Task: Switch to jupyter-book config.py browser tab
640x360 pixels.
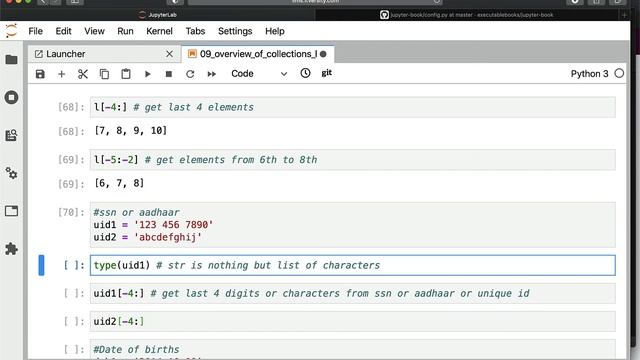Action: pyautogui.click(x=467, y=15)
